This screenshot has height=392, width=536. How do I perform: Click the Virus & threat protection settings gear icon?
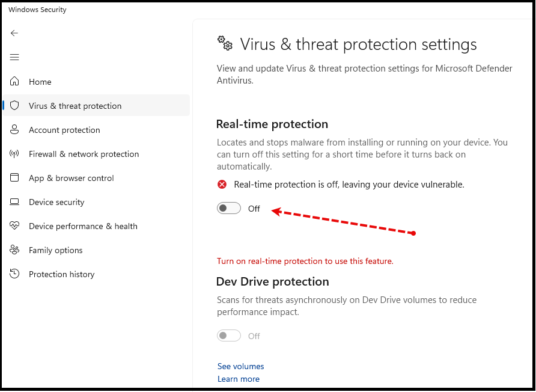[x=225, y=43]
